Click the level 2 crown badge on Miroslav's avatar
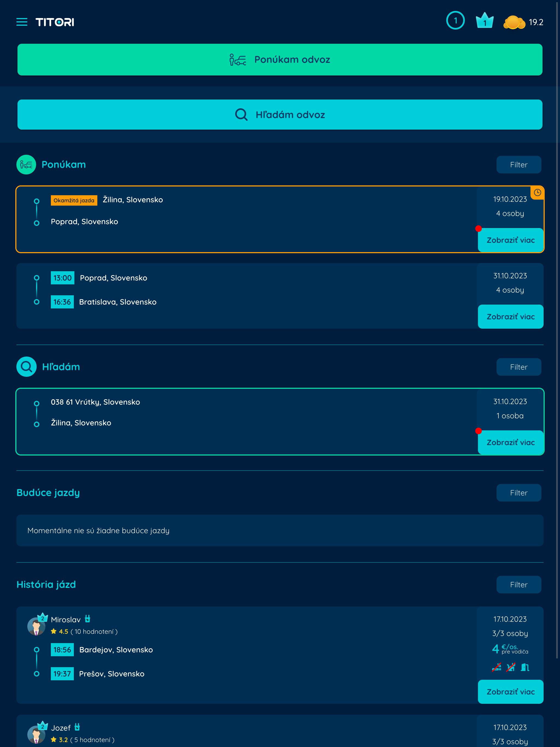 click(x=42, y=617)
